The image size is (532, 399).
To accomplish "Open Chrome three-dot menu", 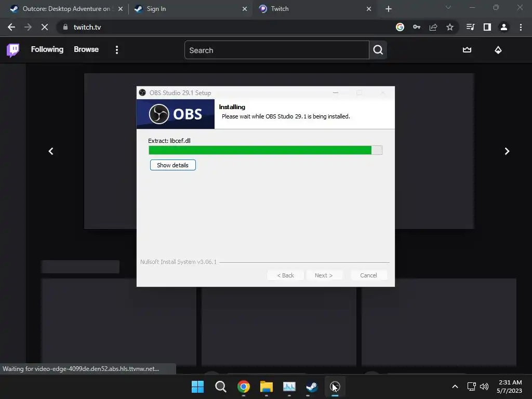I will pos(521,27).
